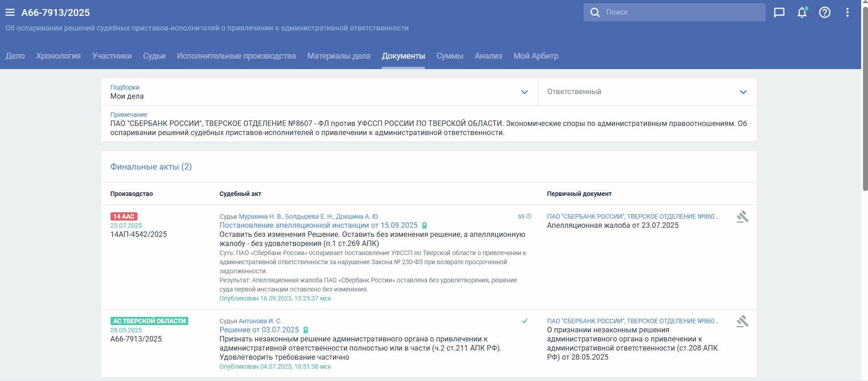Open the hamburger main menu
The width and height of the screenshot is (868, 381).
pos(10,13)
